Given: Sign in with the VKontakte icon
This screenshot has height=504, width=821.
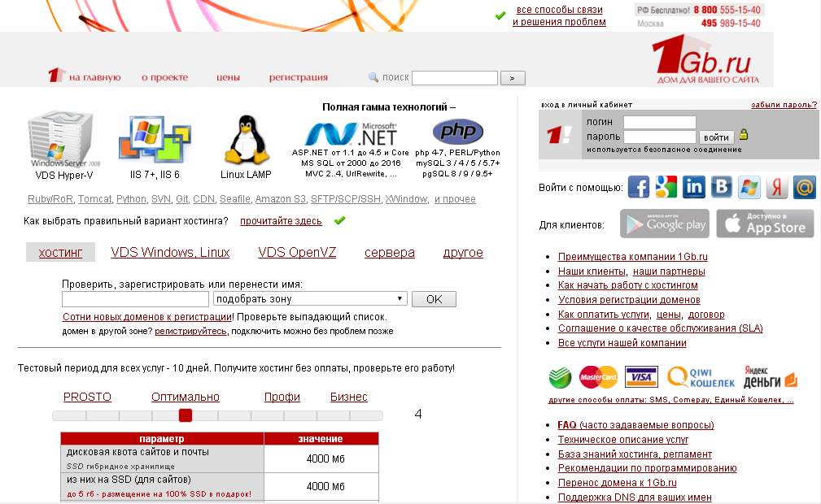Looking at the screenshot, I should pos(722,187).
